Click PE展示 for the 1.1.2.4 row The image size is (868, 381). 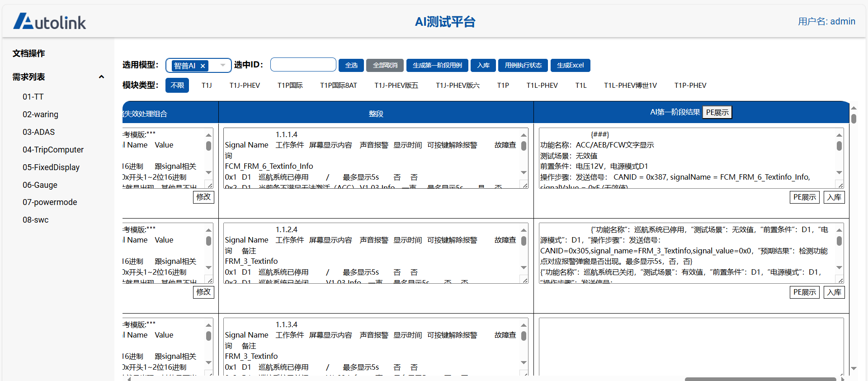(805, 292)
